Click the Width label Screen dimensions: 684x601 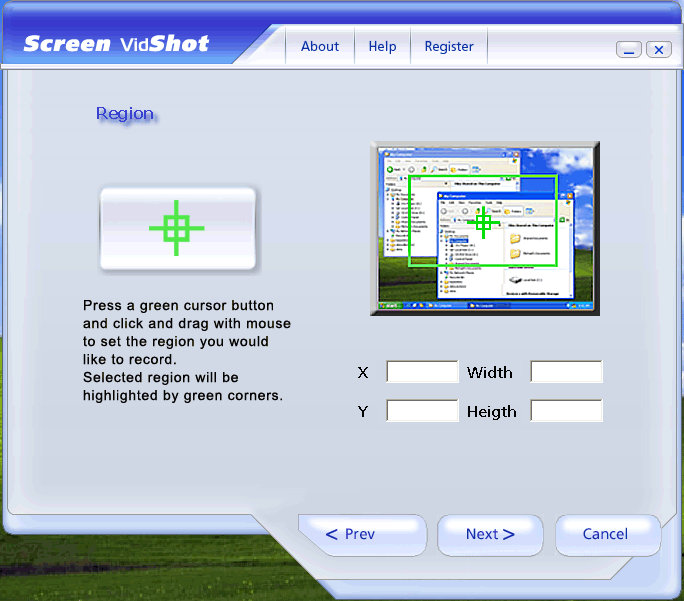point(489,372)
